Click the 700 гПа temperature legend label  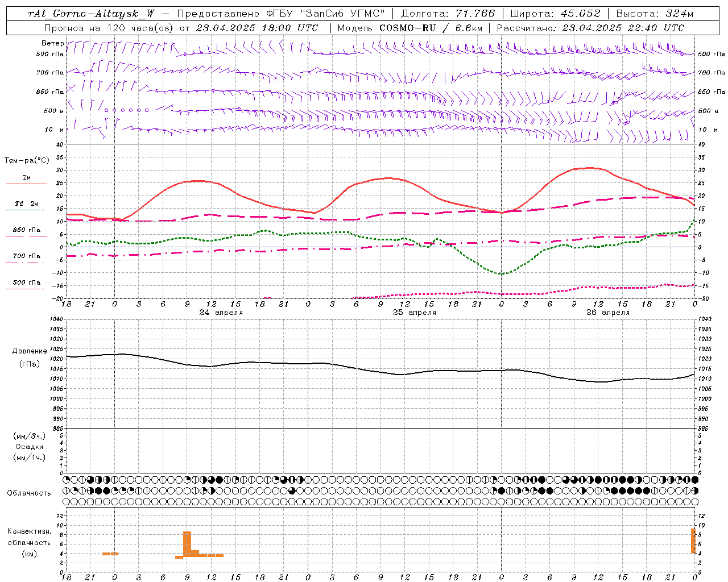pyautogui.click(x=26, y=256)
